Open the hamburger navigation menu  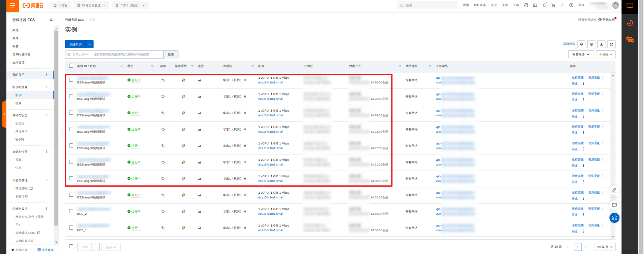coord(12,5)
